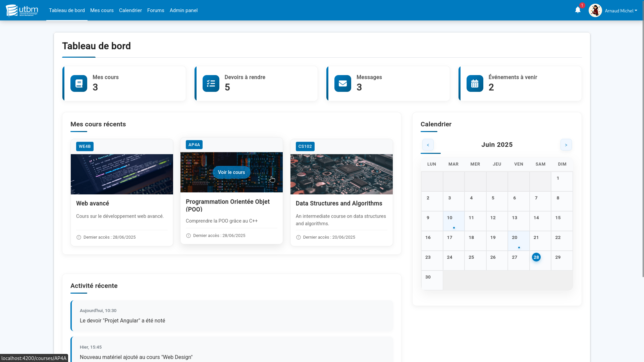
Task: Select the Devoirs à rendre checklist icon
Action: (x=211, y=83)
